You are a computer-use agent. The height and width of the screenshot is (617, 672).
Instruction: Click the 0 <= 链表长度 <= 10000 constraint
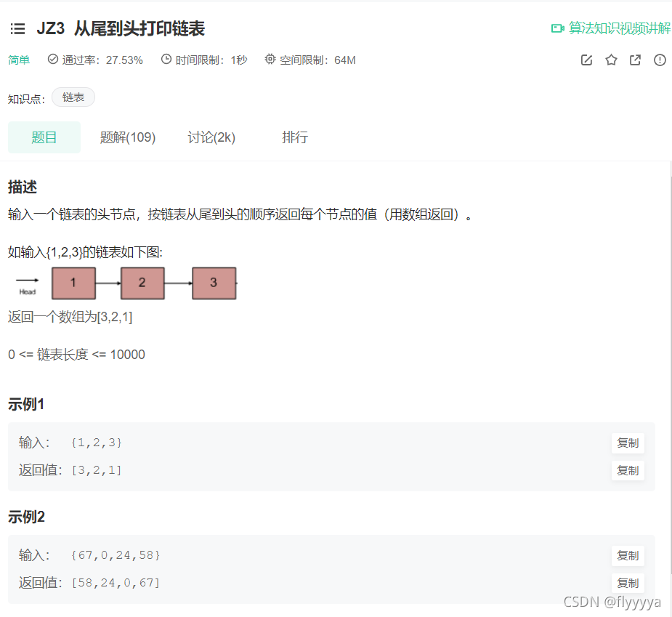pos(77,355)
